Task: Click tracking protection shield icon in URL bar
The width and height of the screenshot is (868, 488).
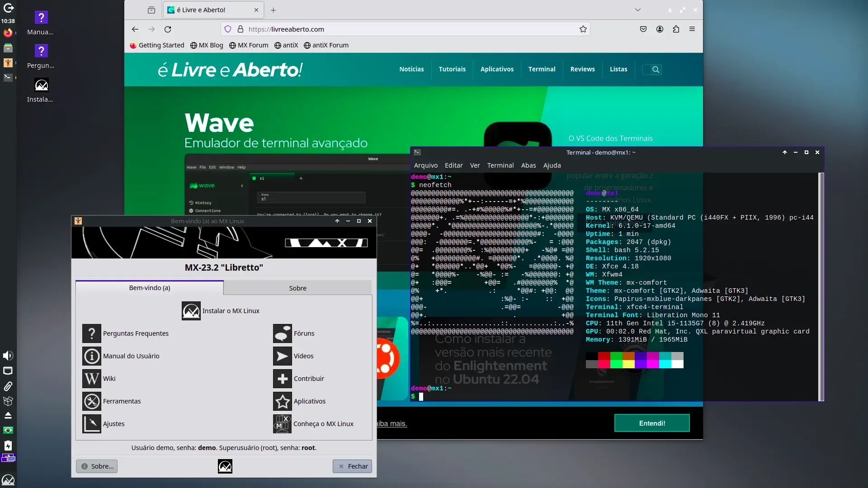Action: (228, 29)
